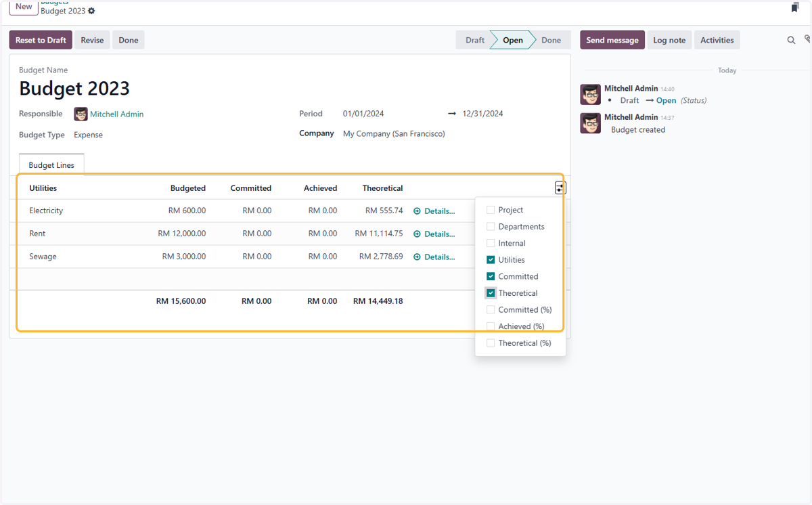The height and width of the screenshot is (505, 812).
Task: Click the optional columns adjust icon
Action: pyautogui.click(x=560, y=188)
